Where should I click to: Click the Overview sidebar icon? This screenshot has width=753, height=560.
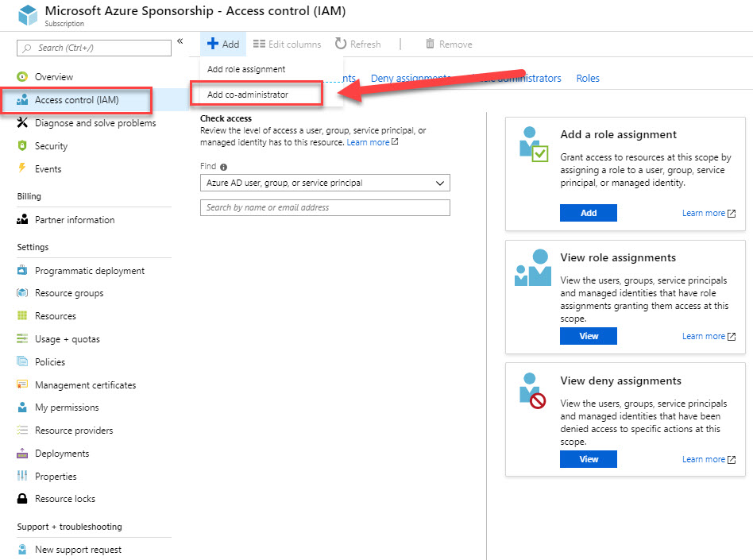pyautogui.click(x=22, y=76)
